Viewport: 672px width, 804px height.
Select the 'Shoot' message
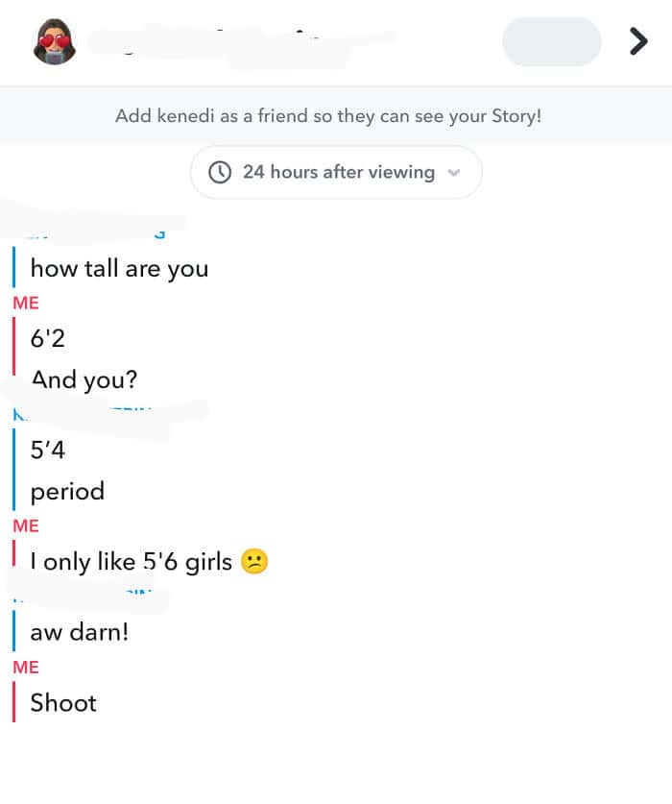63,702
